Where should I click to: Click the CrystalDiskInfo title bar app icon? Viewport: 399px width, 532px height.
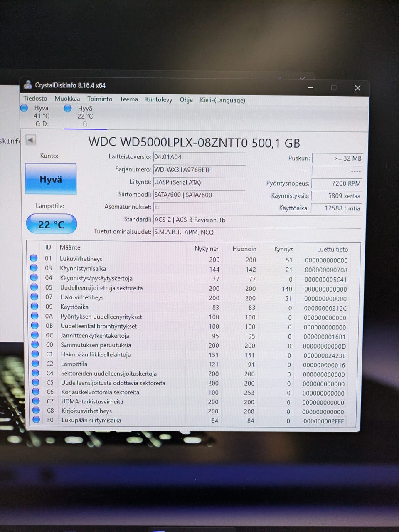28,85
